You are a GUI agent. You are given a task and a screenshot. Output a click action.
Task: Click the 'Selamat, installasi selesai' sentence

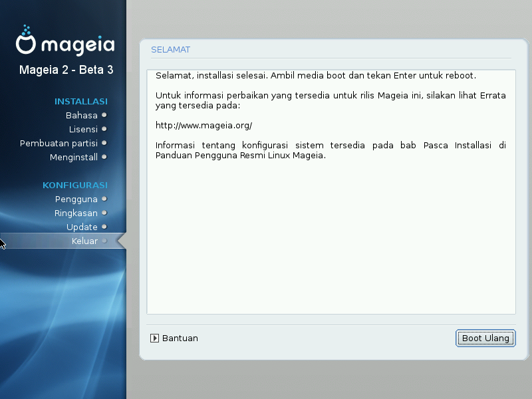tap(315, 75)
